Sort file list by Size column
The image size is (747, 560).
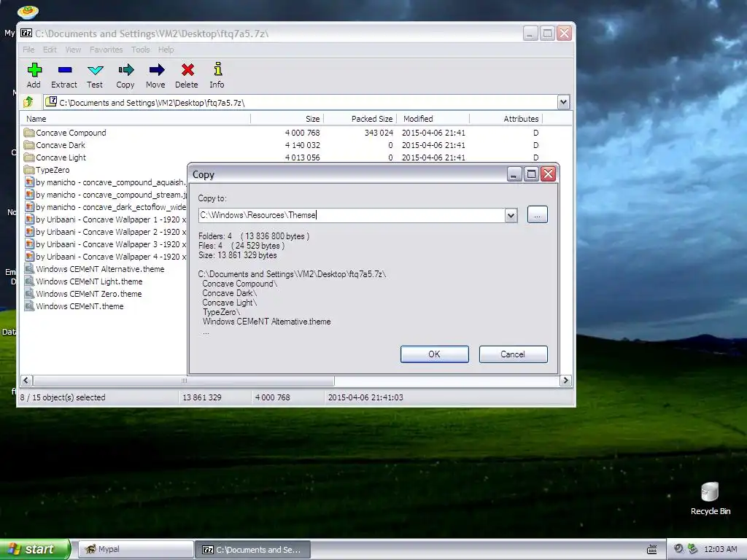pos(287,119)
